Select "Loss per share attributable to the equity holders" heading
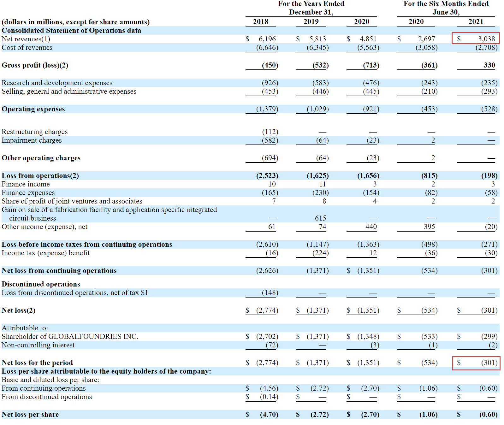Viewport: 504px width, 425px height. (x=106, y=371)
